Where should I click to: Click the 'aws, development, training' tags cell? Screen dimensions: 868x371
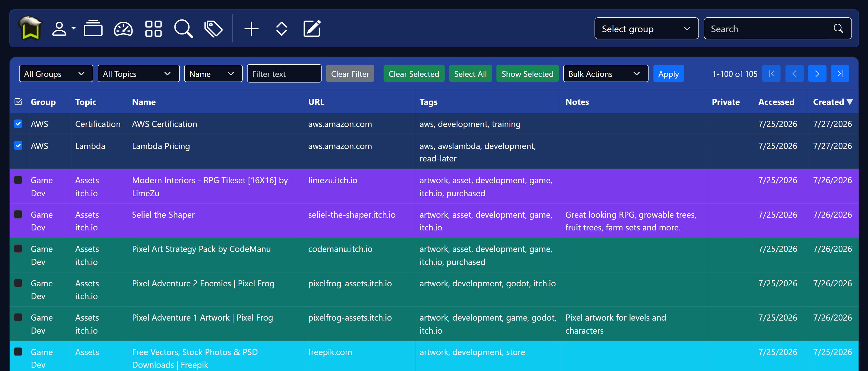470,124
